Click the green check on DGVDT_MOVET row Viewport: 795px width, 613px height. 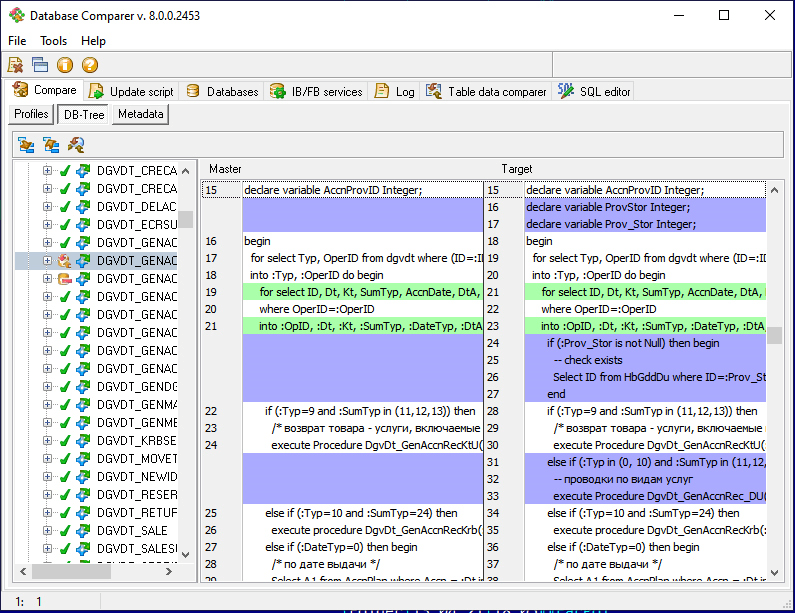point(64,459)
